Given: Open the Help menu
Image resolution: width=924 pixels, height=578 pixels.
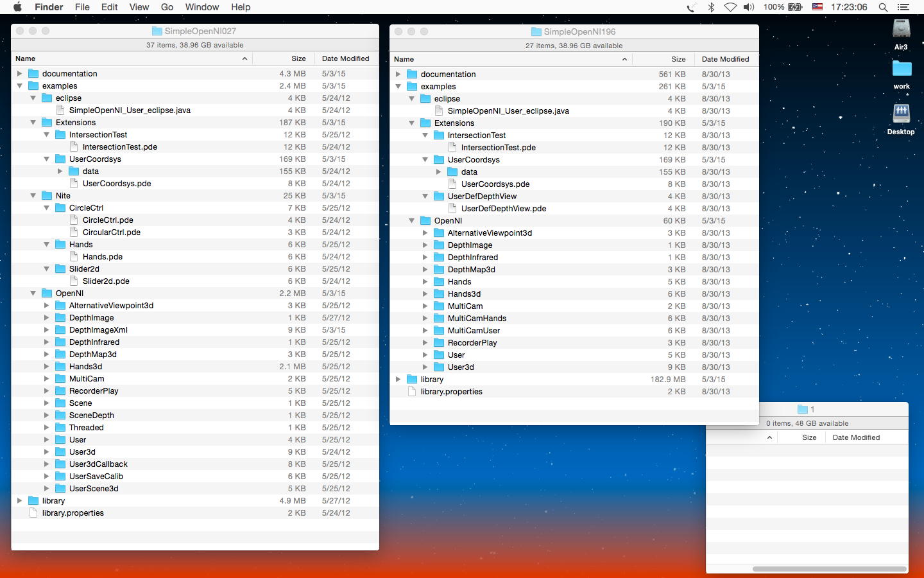Looking at the screenshot, I should [241, 7].
